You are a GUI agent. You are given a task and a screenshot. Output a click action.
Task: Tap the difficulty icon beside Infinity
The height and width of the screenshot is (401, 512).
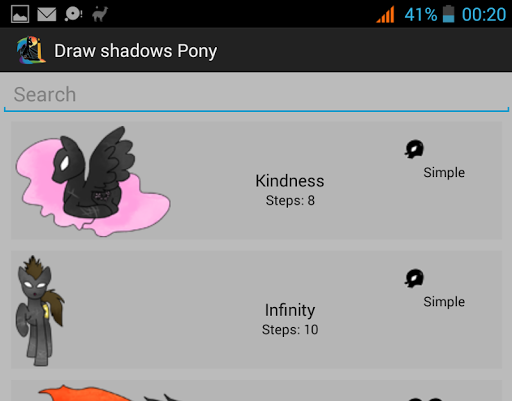pyautogui.click(x=414, y=278)
